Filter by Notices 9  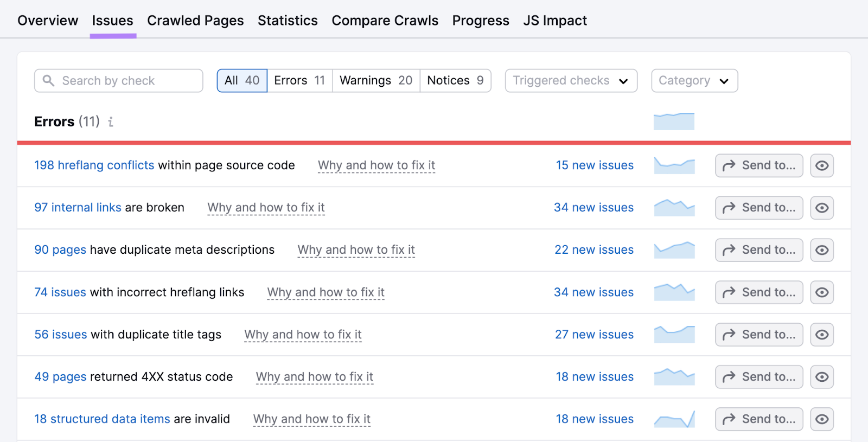[455, 81]
